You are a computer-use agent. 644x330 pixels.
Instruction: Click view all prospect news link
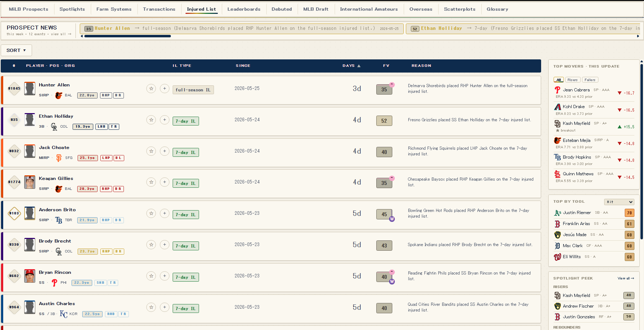[61, 34]
